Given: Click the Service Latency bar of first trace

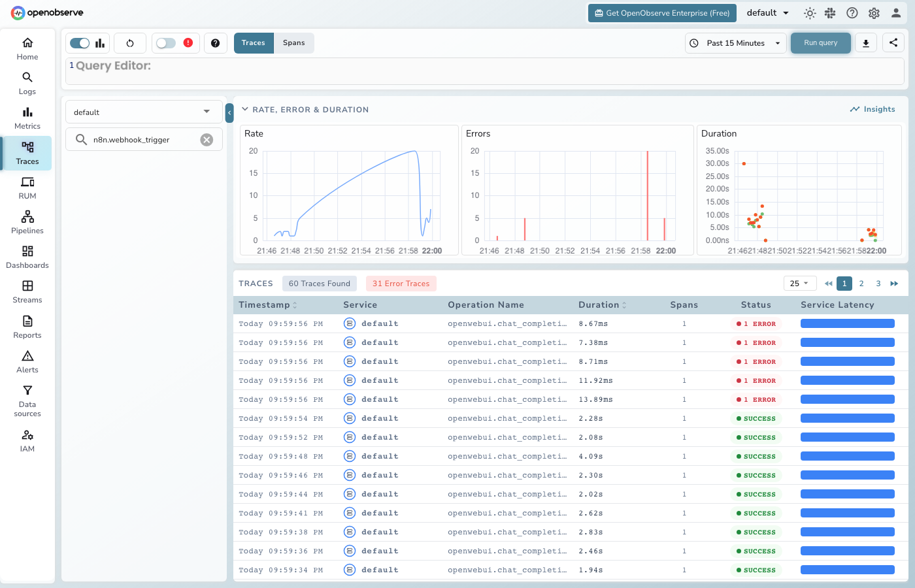Looking at the screenshot, I should (x=847, y=323).
